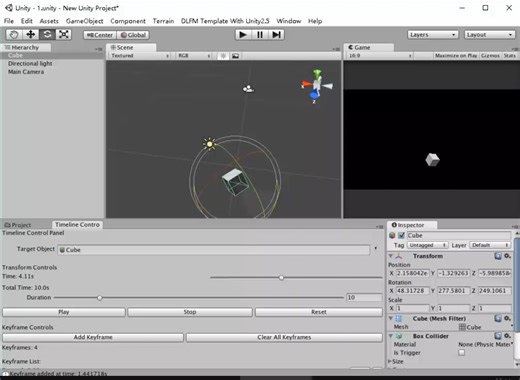Click the scene orientation gizmo cube

(317, 85)
